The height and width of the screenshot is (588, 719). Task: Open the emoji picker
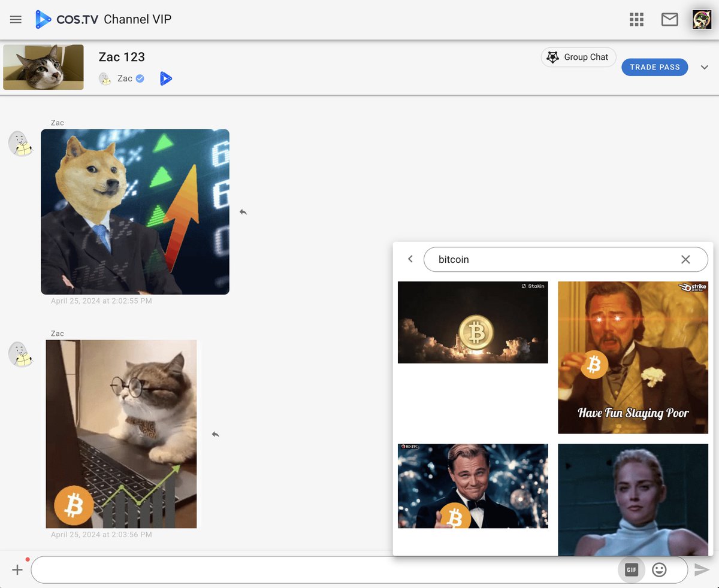[659, 570]
